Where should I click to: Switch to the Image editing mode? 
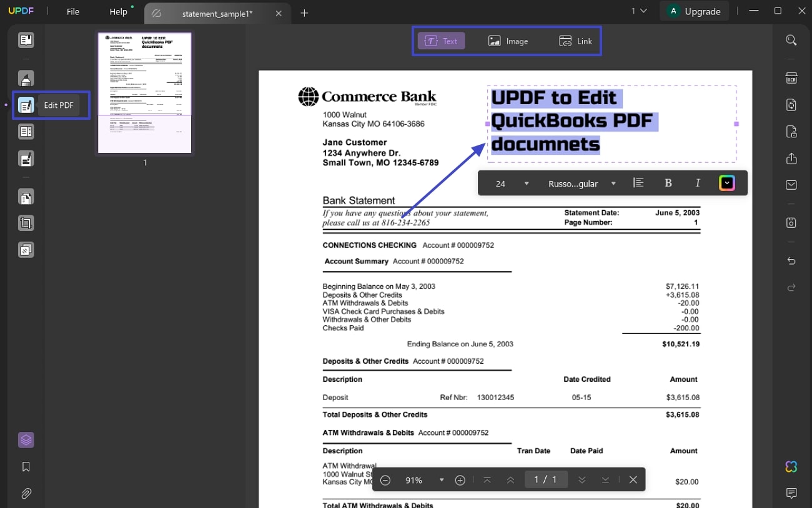click(508, 41)
